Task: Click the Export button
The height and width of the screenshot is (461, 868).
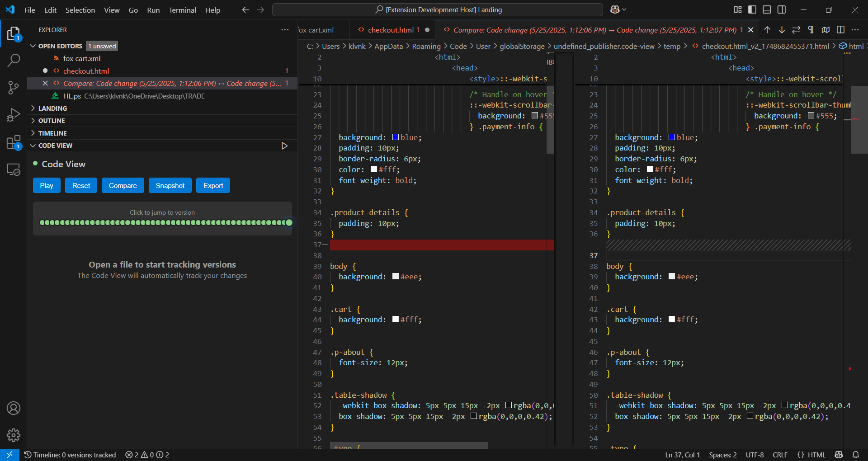Action: (x=213, y=185)
